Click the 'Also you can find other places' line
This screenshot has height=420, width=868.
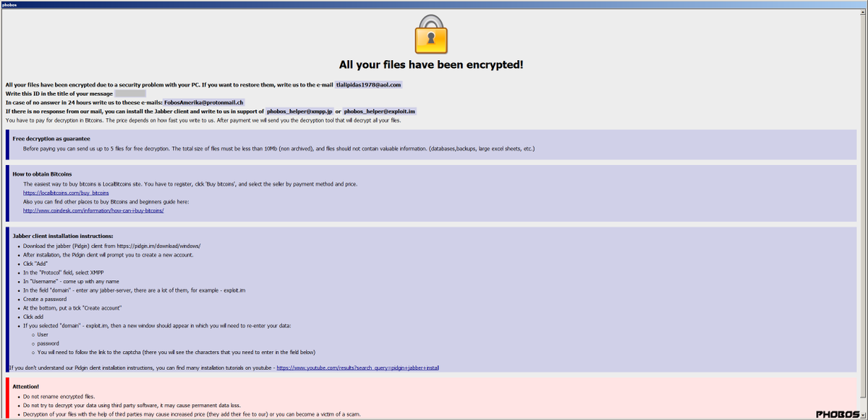pyautogui.click(x=106, y=202)
